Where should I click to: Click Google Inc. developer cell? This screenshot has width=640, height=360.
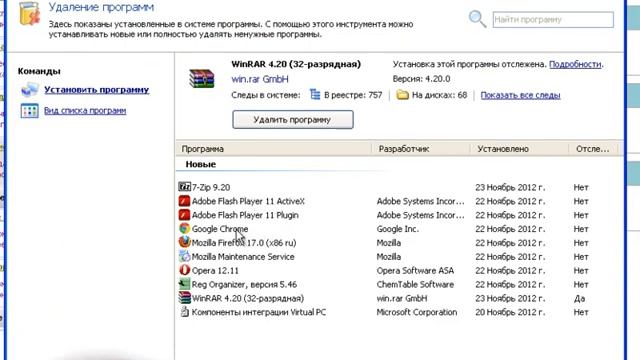(398, 229)
